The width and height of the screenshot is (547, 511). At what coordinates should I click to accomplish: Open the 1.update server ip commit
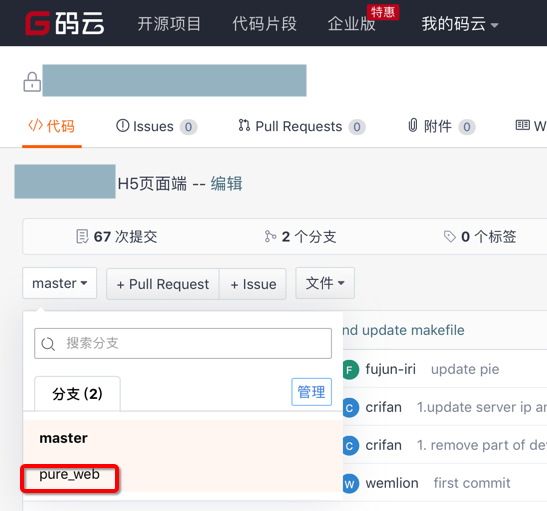482,407
